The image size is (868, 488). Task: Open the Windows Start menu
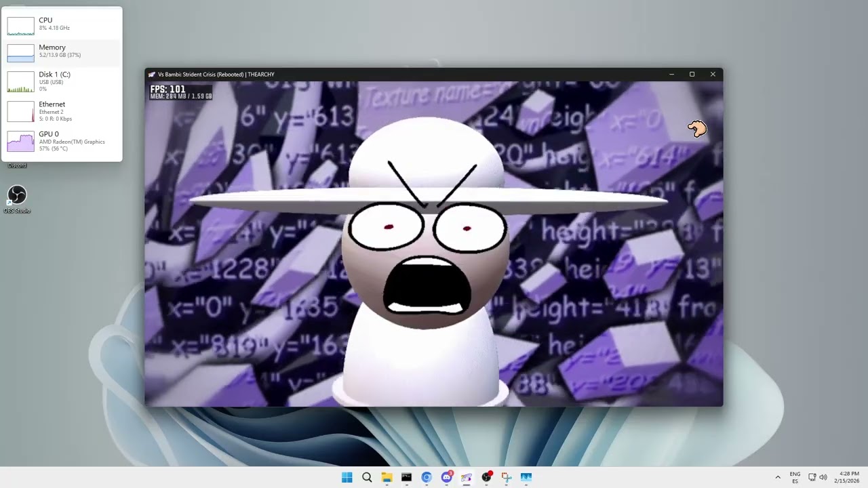pos(347,477)
